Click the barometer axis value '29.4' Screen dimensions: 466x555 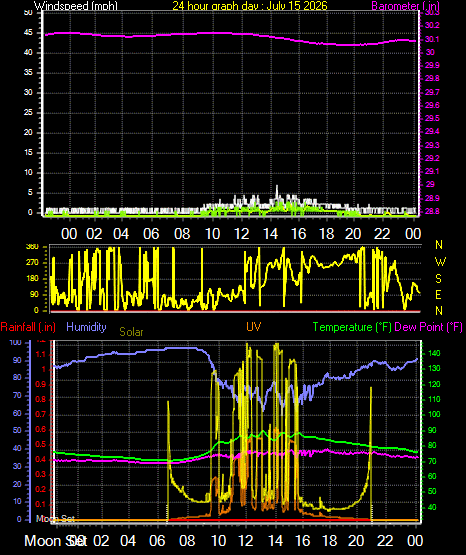pos(432,131)
